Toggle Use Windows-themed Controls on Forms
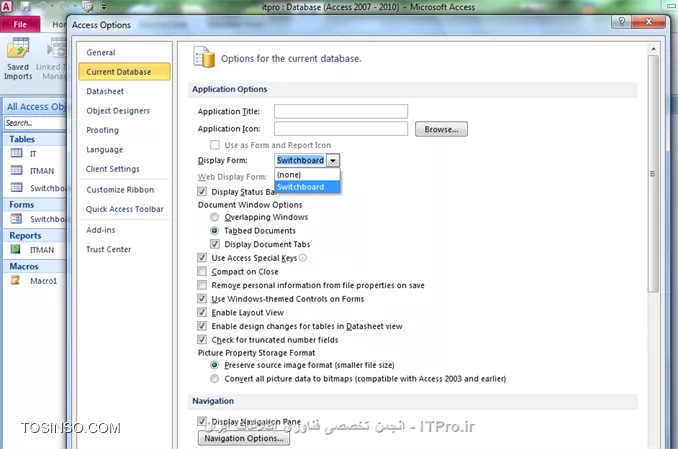This screenshot has width=678, height=449. (x=202, y=298)
